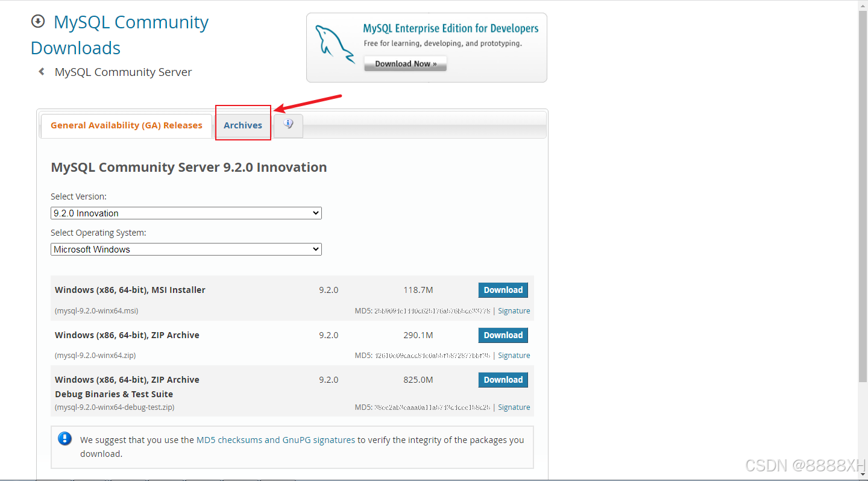This screenshot has height=481, width=868.
Task: Click the 118.7M file size value
Action: pos(418,290)
